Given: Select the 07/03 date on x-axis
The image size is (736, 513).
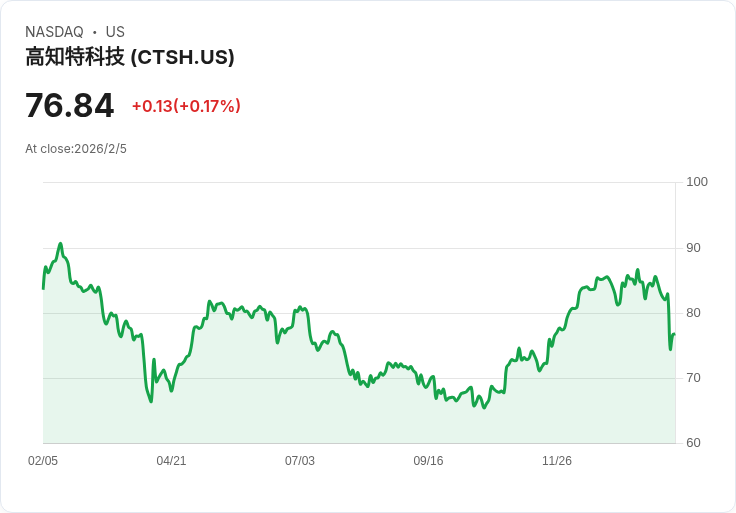Looking at the screenshot, I should [300, 461].
